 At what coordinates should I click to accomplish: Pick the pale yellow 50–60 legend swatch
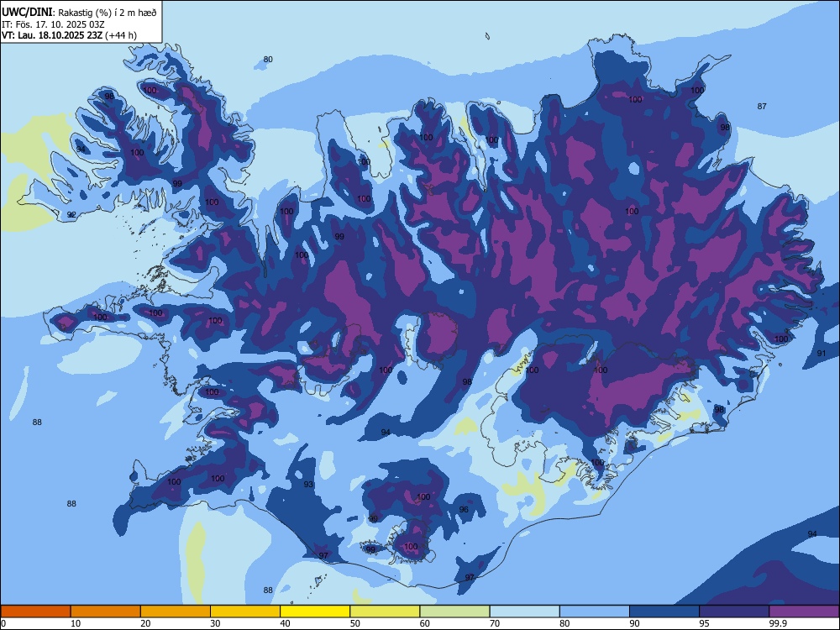(385, 612)
